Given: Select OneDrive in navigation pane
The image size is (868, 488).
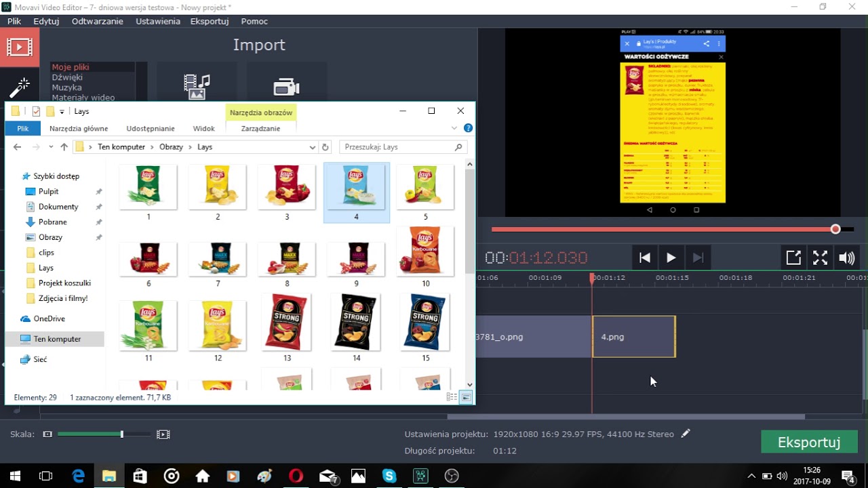Looking at the screenshot, I should (x=49, y=319).
